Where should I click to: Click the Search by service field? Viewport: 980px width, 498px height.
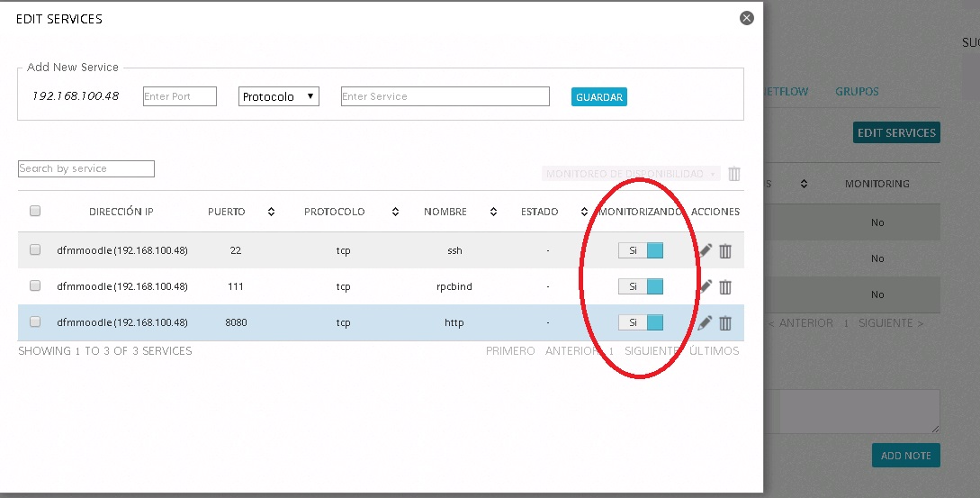pyautogui.click(x=86, y=168)
